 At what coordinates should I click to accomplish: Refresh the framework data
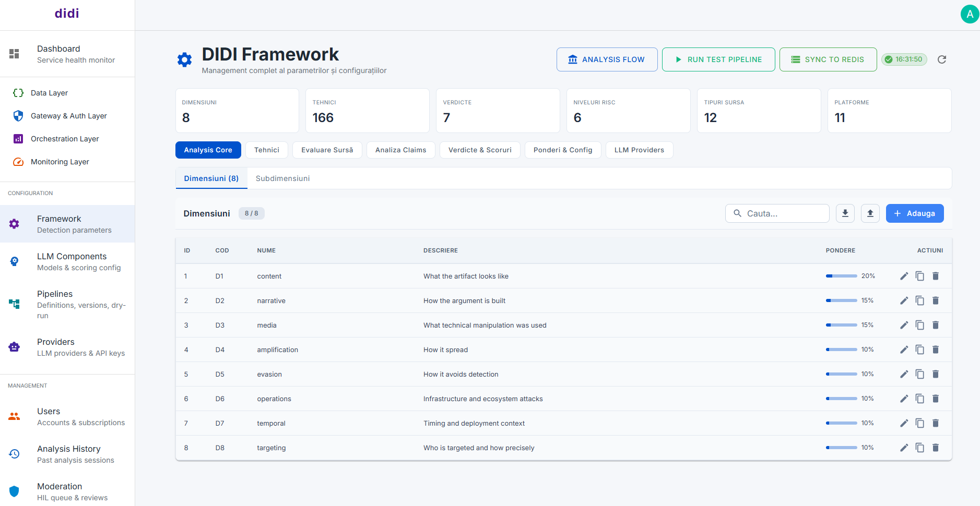click(x=942, y=59)
